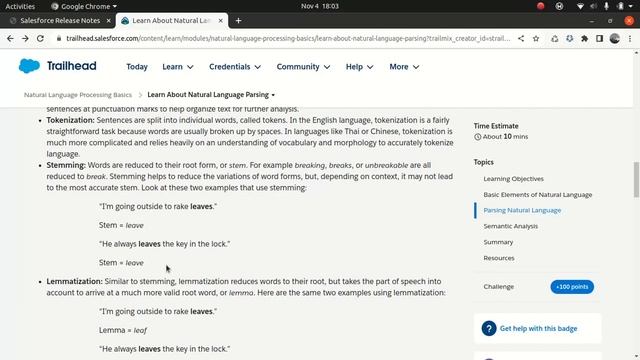Open the Google Chrome app menu

click(84, 6)
